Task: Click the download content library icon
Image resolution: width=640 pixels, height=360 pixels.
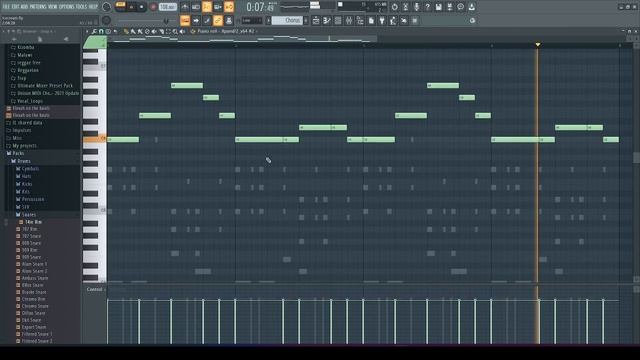Action: tap(472, 7)
